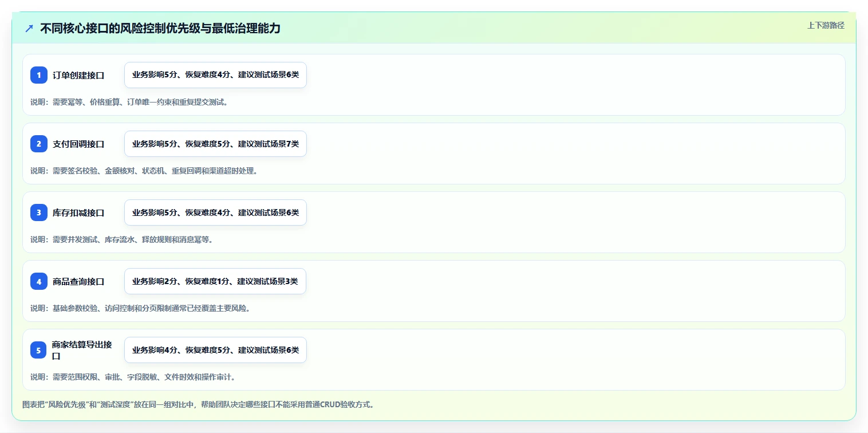Select number badge 1 for 订单创建接口
This screenshot has height=433, width=868.
[39, 75]
